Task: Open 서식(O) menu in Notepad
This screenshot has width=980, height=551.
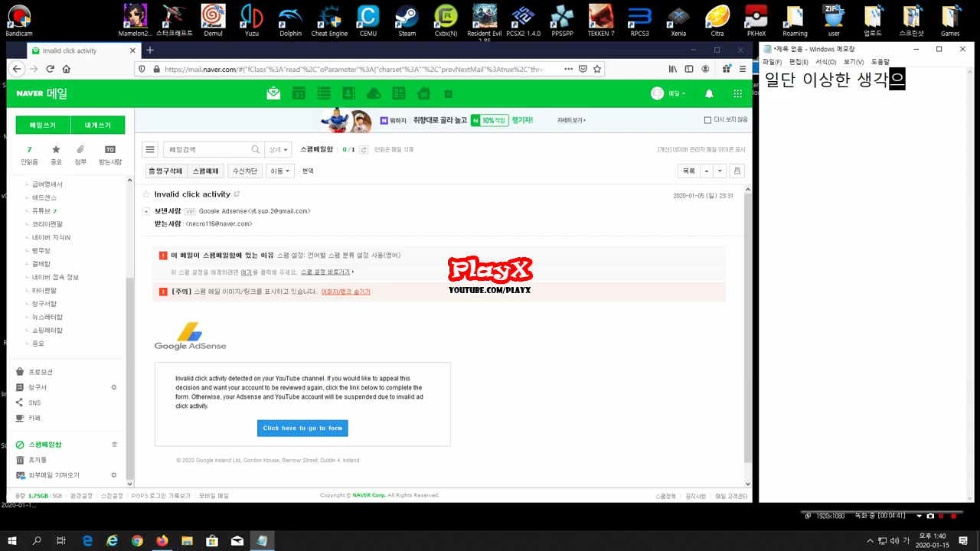Action: tap(825, 62)
